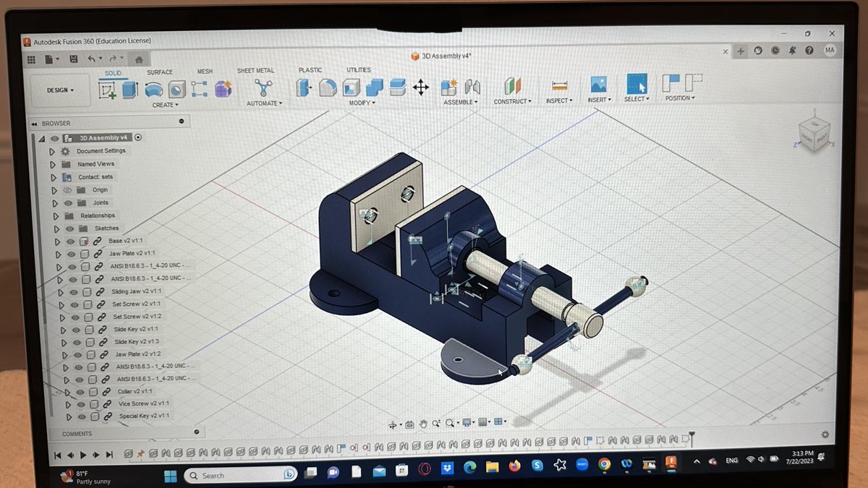The width and height of the screenshot is (868, 488).
Task: Select the Fillet tool
Action: pos(327,88)
